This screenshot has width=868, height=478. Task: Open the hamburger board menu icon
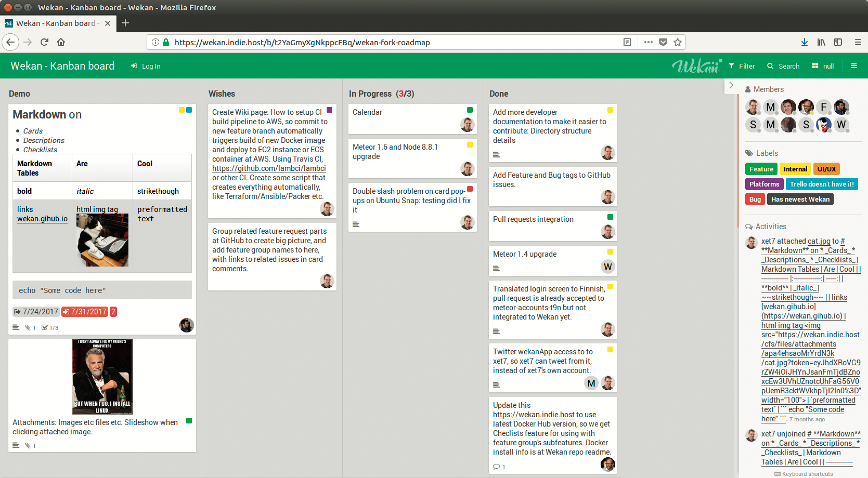pos(854,66)
